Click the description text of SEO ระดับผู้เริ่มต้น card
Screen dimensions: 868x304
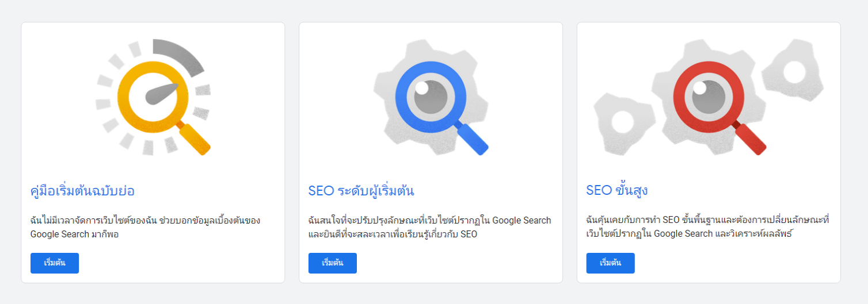(x=429, y=227)
